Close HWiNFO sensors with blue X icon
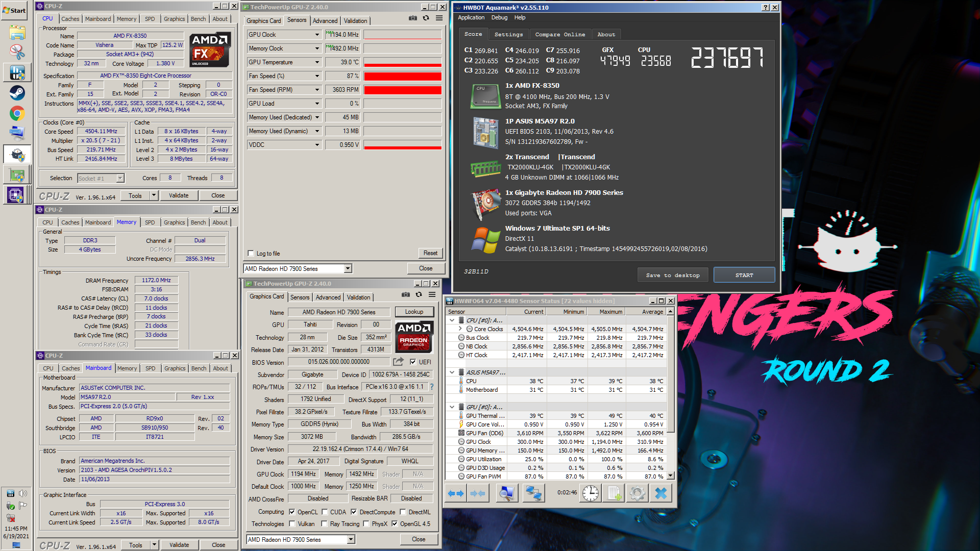 (661, 493)
